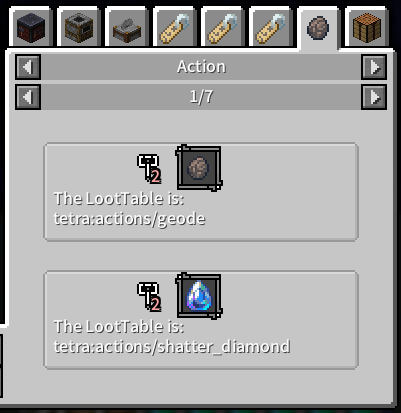
Task: Go to next page beside 1/7
Action: coord(374,97)
